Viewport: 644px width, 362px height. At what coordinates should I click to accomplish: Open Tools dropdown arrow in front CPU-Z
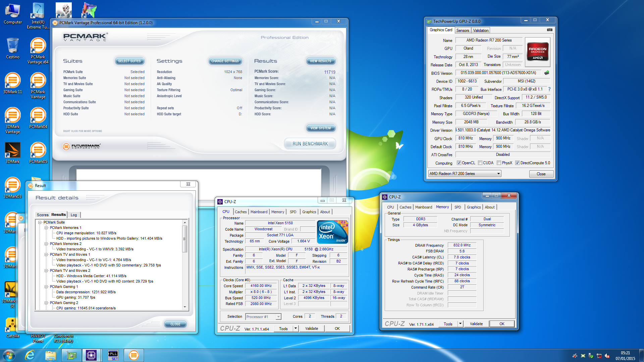pyautogui.click(x=296, y=328)
